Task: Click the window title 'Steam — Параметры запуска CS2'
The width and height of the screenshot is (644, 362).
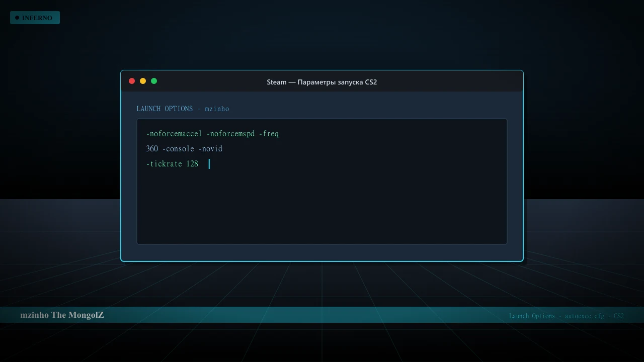Action: [x=322, y=82]
